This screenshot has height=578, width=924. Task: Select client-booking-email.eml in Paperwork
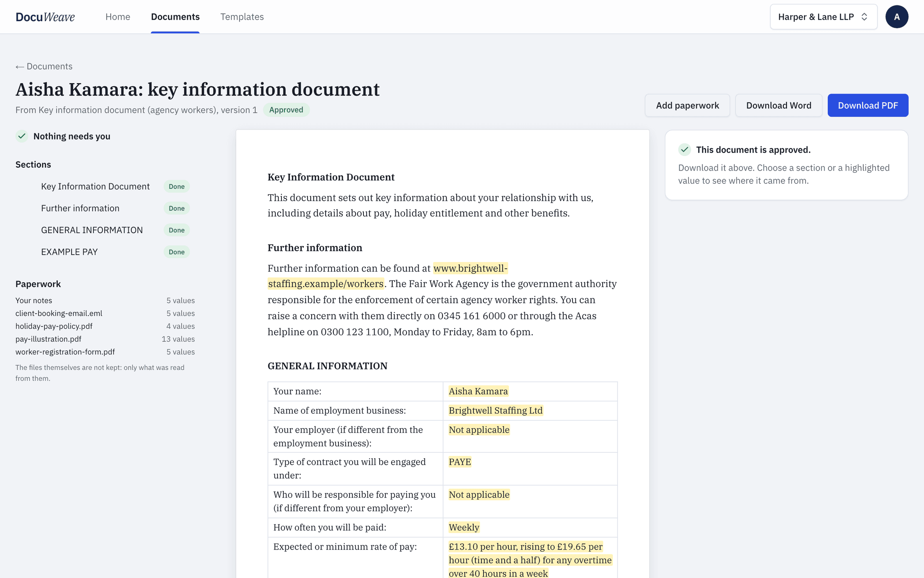pyautogui.click(x=105, y=313)
